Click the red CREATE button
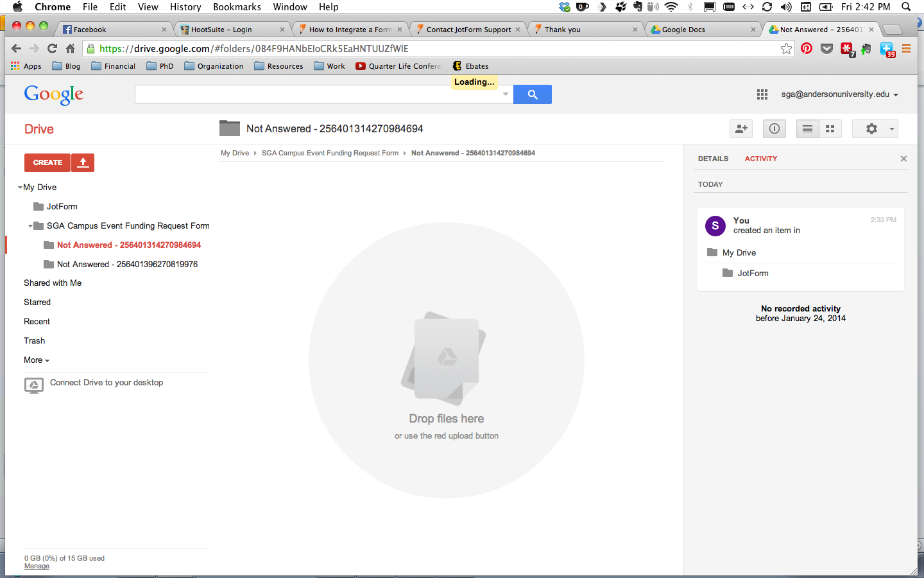This screenshot has width=924, height=578. pos(47,162)
